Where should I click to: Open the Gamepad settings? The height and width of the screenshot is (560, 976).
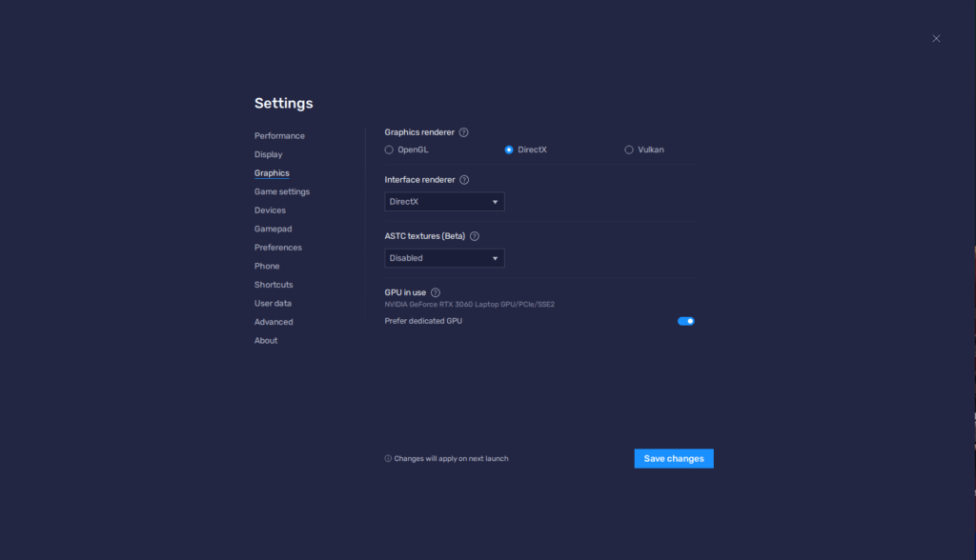coord(274,229)
